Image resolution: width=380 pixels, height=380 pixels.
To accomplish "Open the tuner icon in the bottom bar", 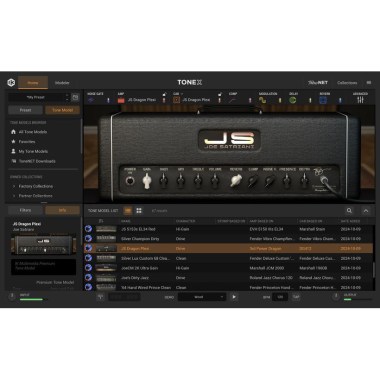I will click(101, 297).
